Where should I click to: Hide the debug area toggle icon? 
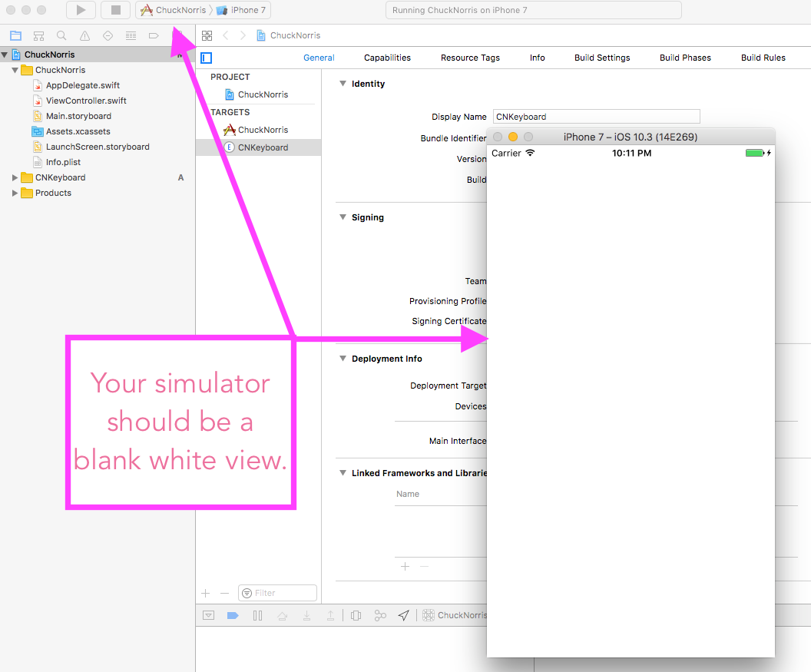pos(208,616)
